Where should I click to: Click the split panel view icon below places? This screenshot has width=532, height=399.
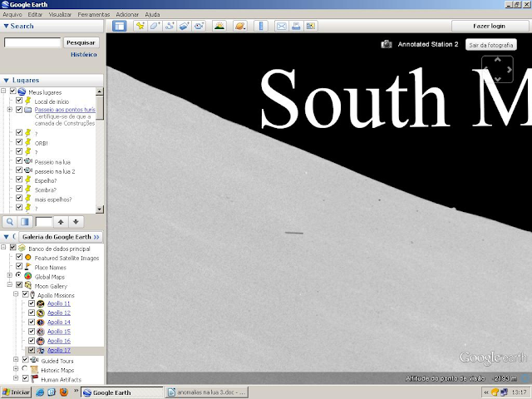25,222
